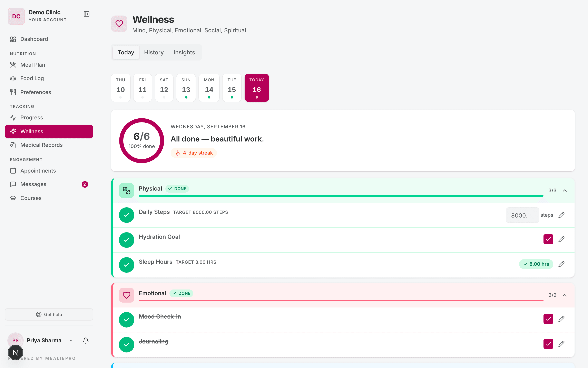Click the Food Log scale icon
588x368 pixels.
point(13,78)
